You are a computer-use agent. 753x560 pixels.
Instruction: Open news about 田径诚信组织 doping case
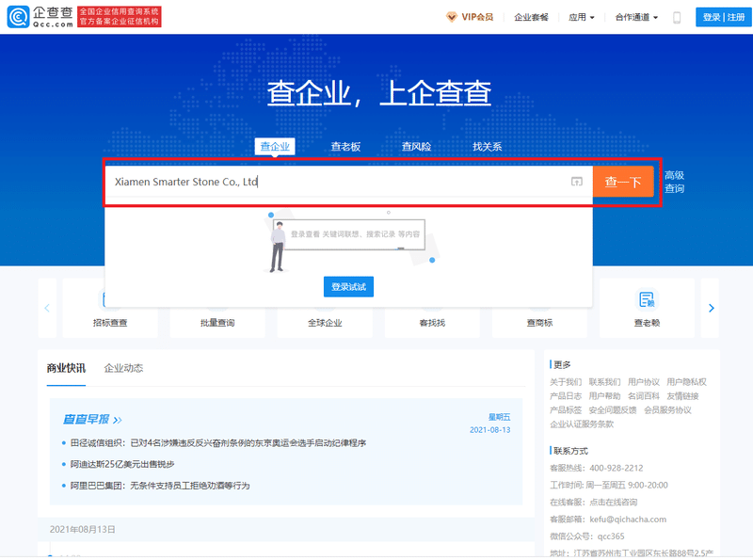click(218, 442)
